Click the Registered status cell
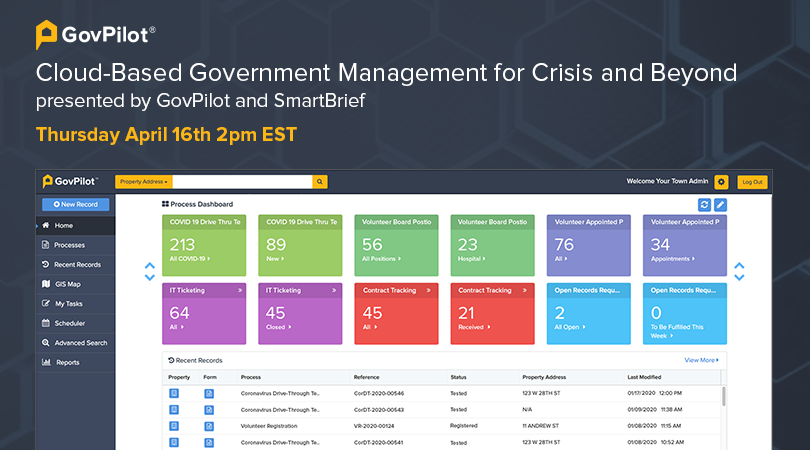The height and width of the screenshot is (450, 810). tap(463, 426)
